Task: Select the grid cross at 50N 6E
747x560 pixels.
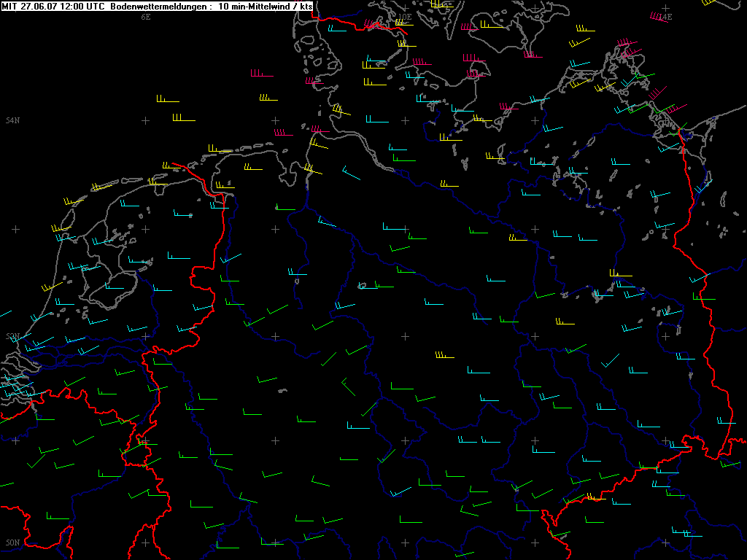Action: pyautogui.click(x=145, y=543)
